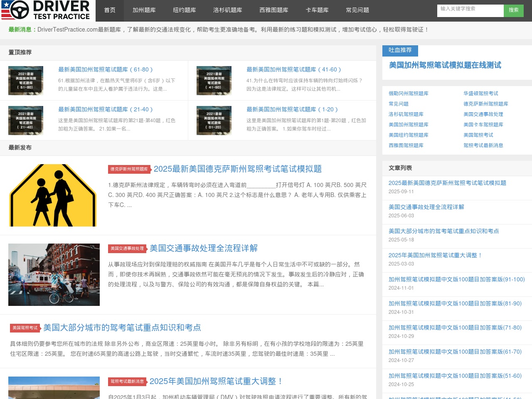
Task: Open sidebar tag 西雅图驾照题库
Action: coord(406,145)
